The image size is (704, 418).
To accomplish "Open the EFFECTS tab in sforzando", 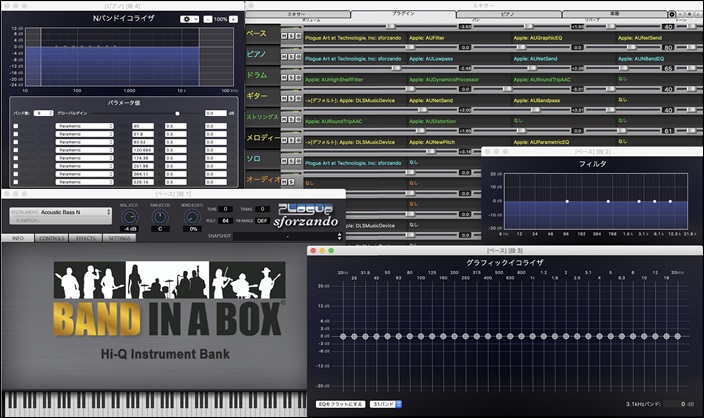I will pos(86,238).
